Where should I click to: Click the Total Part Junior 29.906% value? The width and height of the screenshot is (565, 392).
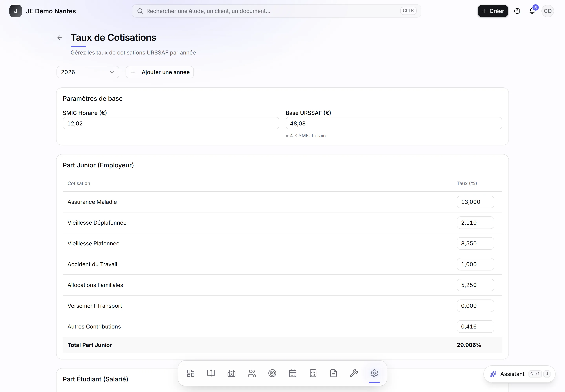469,345
